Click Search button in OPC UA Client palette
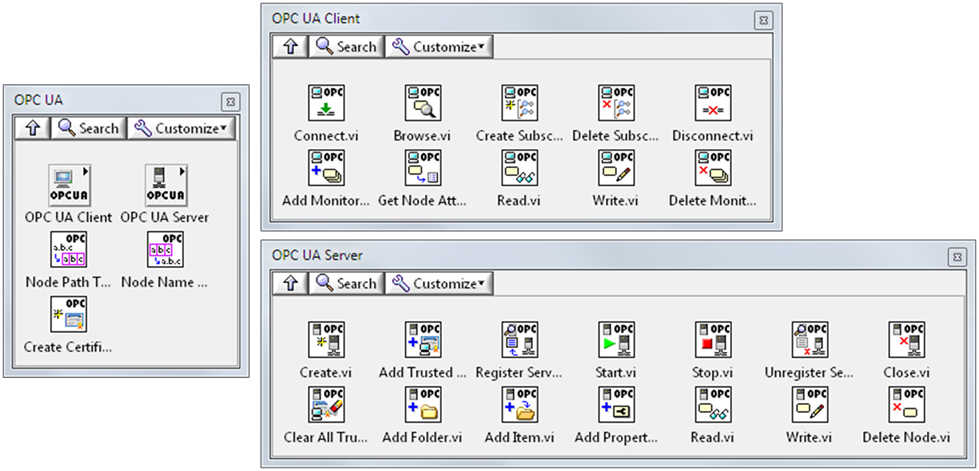979x471 pixels. (346, 46)
